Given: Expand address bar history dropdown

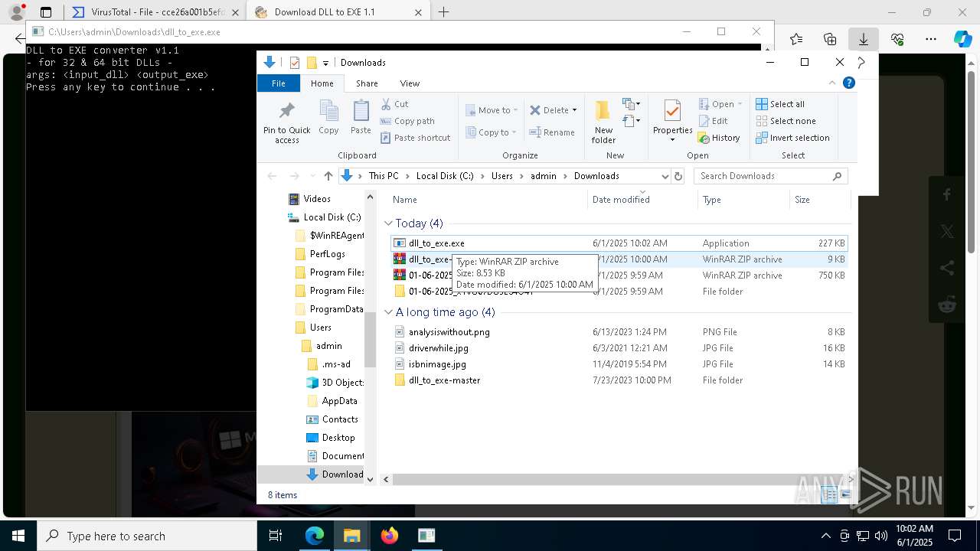Looking at the screenshot, I should click(664, 176).
